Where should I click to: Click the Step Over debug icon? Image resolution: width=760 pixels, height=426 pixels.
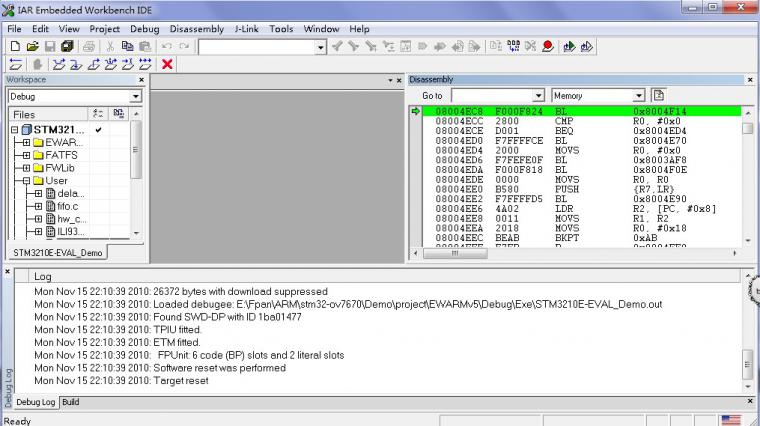(x=59, y=64)
